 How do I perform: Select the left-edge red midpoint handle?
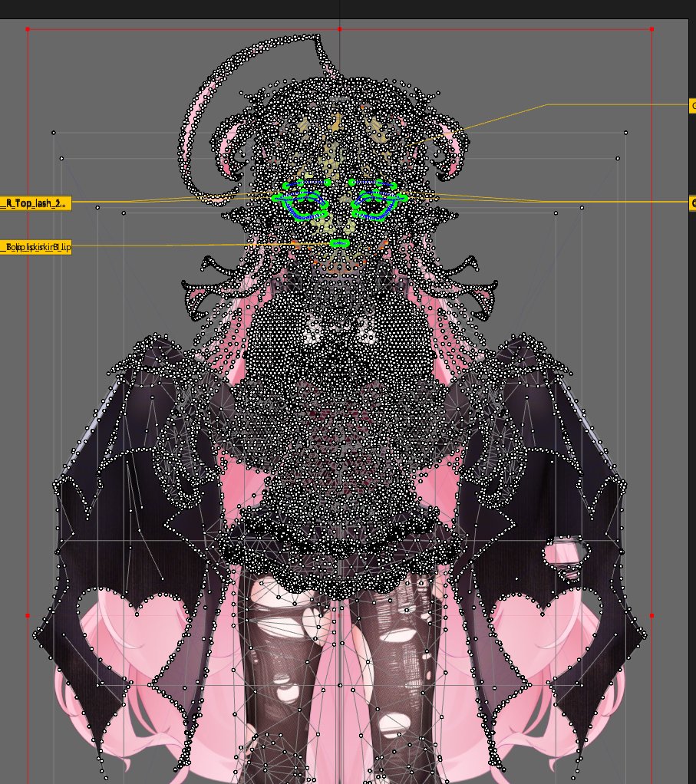[29, 614]
